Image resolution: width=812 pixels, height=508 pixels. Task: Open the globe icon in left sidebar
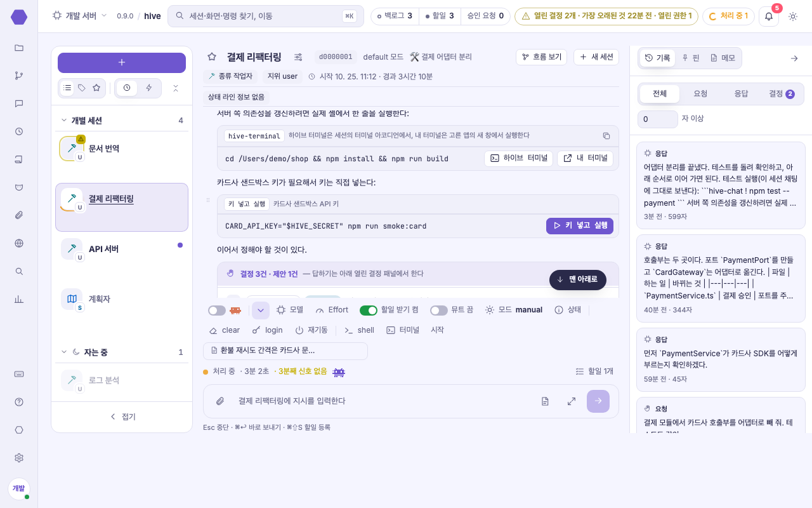(x=19, y=243)
